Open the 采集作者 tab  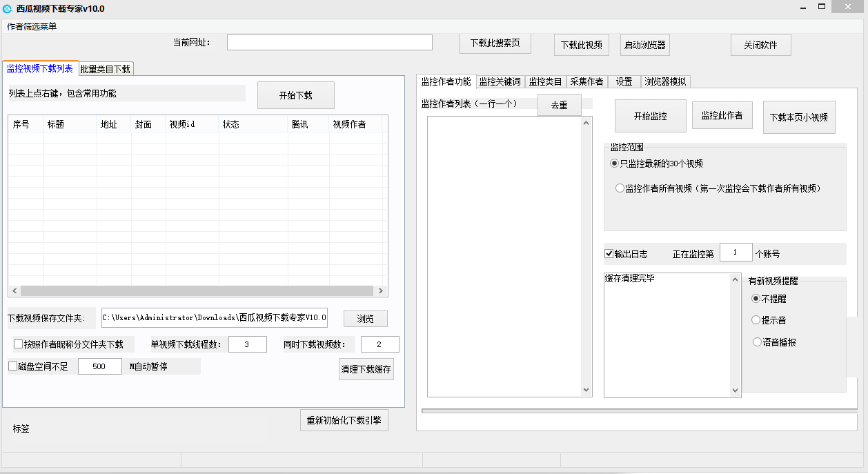(x=586, y=81)
